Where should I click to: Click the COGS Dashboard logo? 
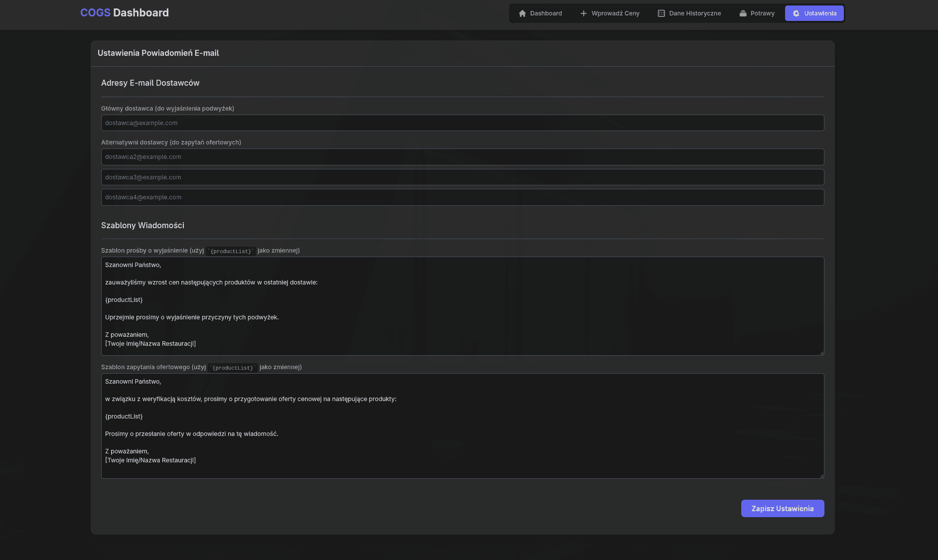(x=125, y=13)
